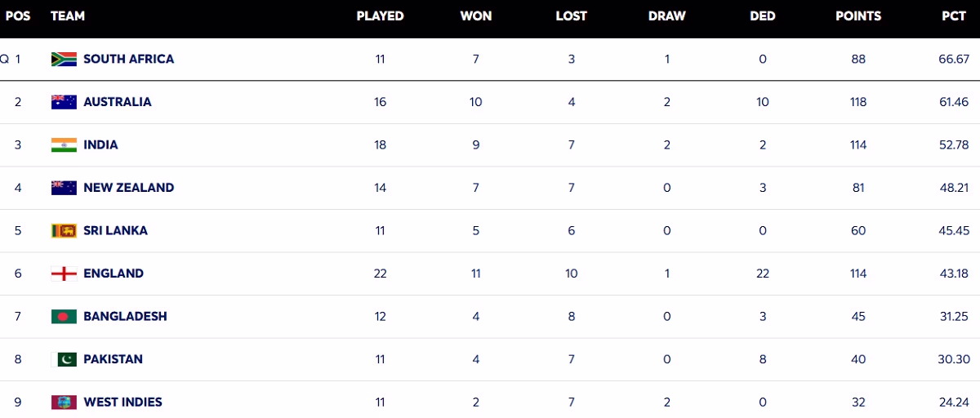The height and width of the screenshot is (418, 980).
Task: Select England's points value 114
Action: [857, 273]
